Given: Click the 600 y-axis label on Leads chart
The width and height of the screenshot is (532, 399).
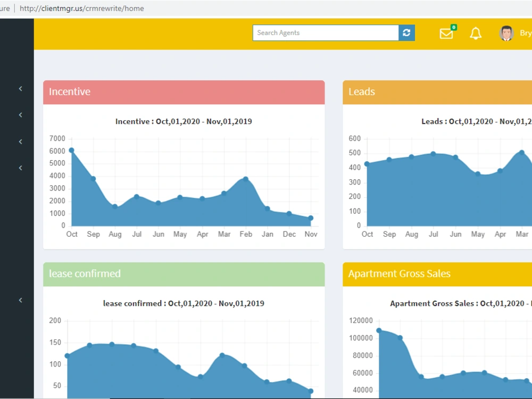Looking at the screenshot, I should click(354, 138).
